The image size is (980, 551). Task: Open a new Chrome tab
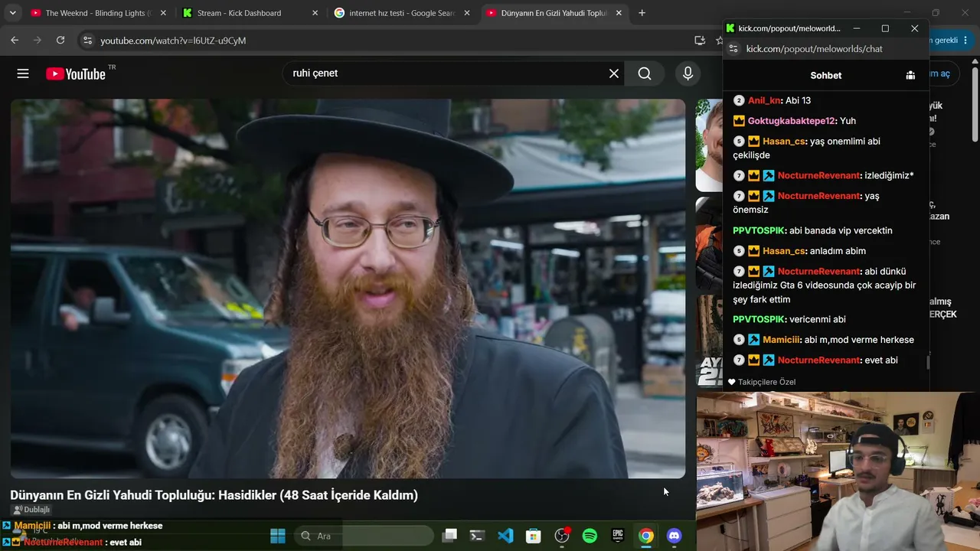[642, 13]
